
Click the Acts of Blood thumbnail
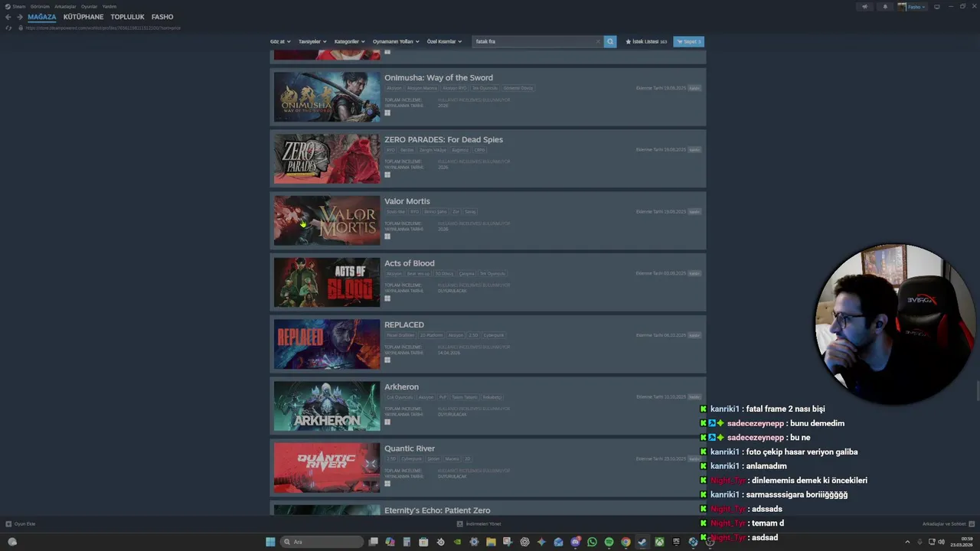(x=327, y=282)
